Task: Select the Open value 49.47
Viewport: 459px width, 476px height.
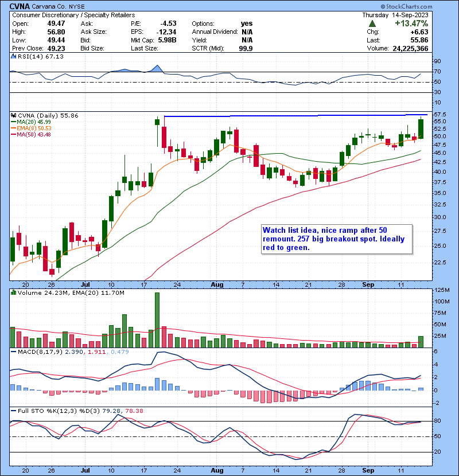Action: coord(56,24)
